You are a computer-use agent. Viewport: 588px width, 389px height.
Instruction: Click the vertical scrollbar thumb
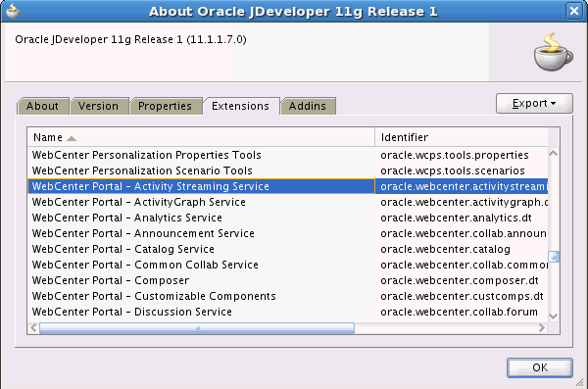tap(554, 257)
